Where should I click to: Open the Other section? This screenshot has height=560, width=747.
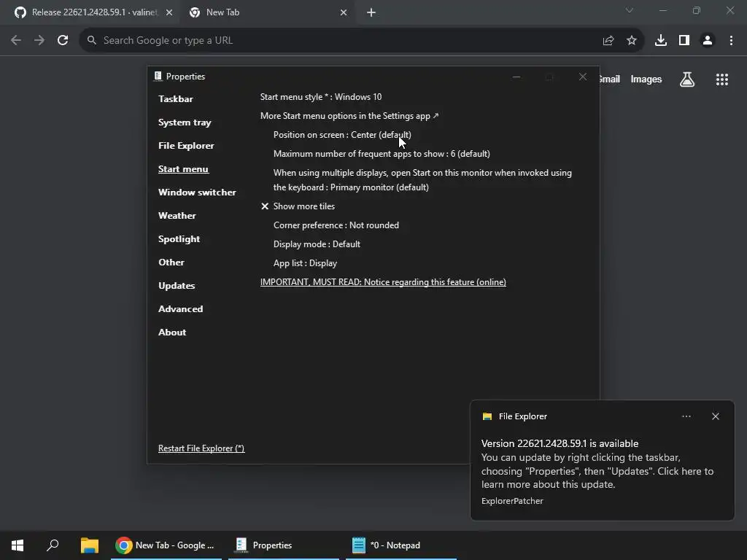coord(171,262)
